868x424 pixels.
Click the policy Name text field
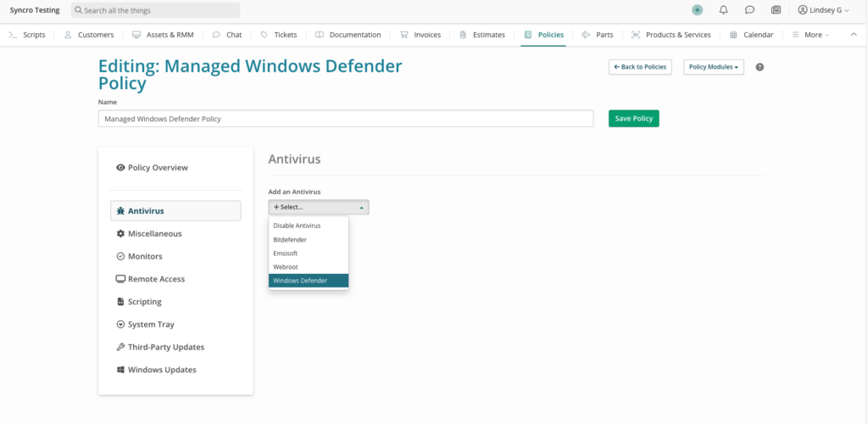[x=346, y=119]
